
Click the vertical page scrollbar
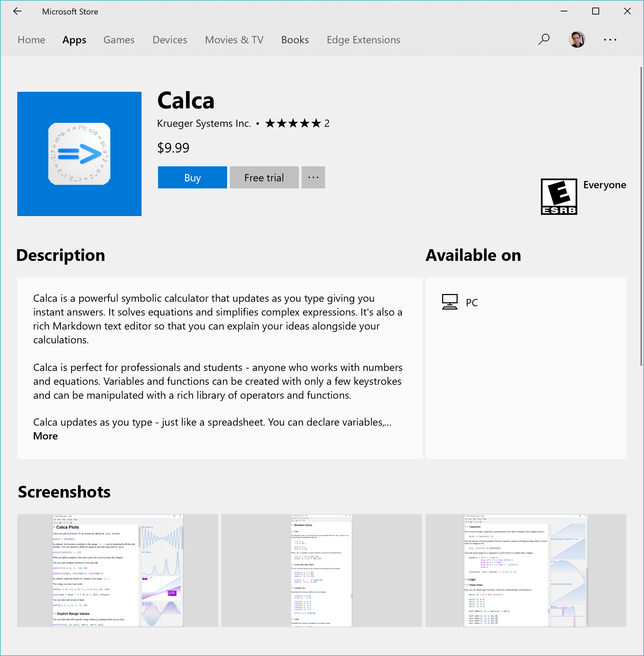click(x=641, y=216)
